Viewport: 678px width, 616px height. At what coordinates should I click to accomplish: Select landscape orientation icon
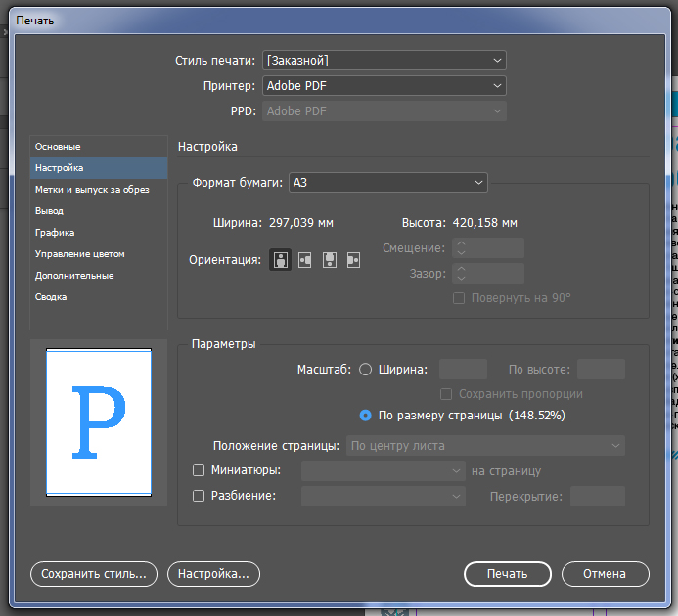click(x=305, y=260)
